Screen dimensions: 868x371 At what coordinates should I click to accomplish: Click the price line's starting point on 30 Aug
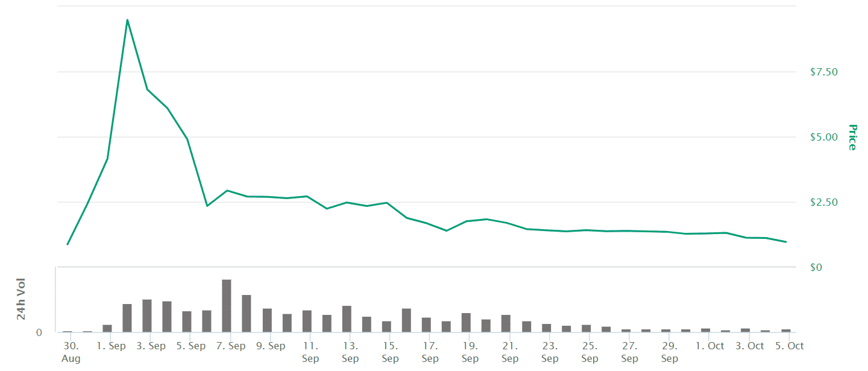pos(68,244)
